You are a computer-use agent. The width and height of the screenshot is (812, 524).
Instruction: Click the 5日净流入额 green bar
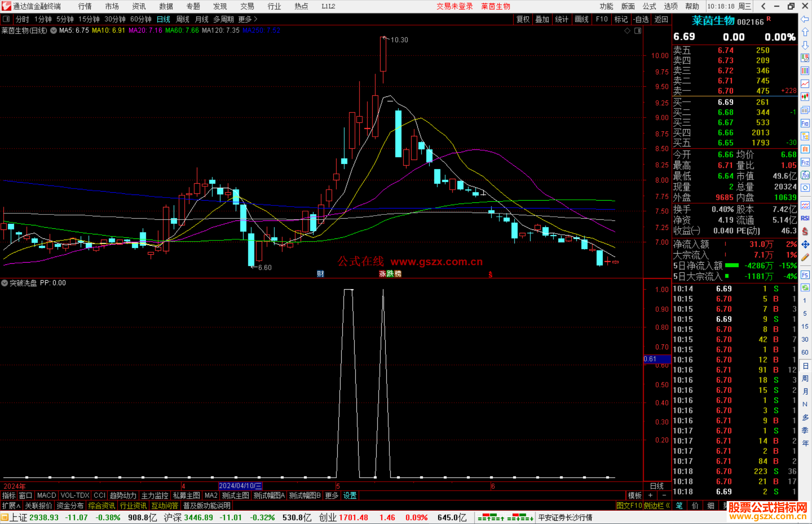click(x=732, y=266)
